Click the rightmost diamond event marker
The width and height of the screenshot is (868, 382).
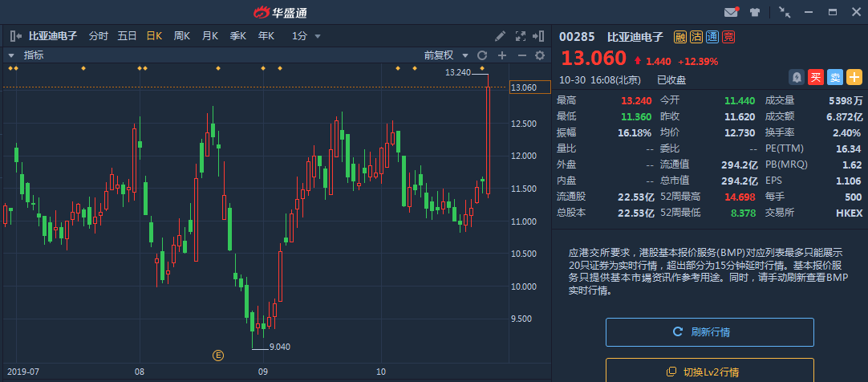[482, 68]
